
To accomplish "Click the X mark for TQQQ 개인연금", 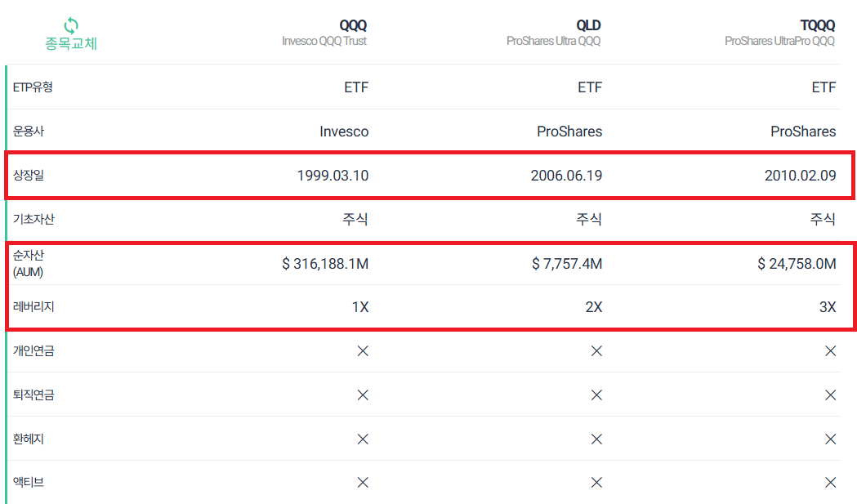I will 830,351.
